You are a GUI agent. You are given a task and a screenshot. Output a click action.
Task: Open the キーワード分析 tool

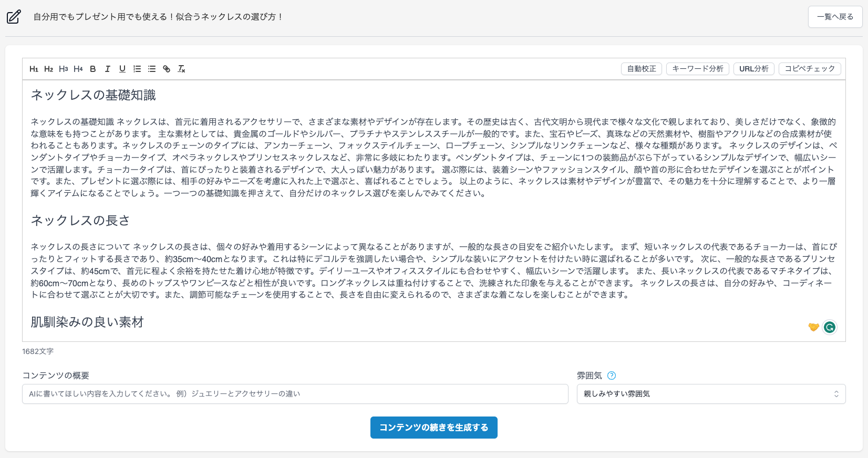(x=698, y=69)
